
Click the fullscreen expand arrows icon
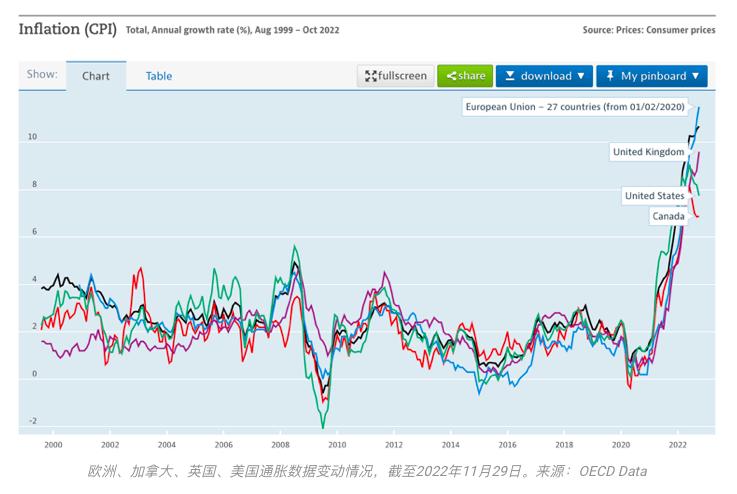370,76
